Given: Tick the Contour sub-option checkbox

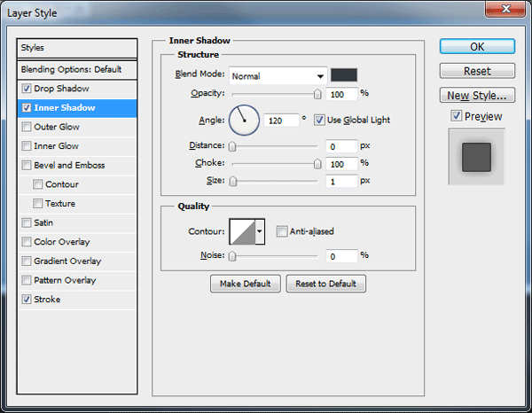Looking at the screenshot, I should coord(37,184).
